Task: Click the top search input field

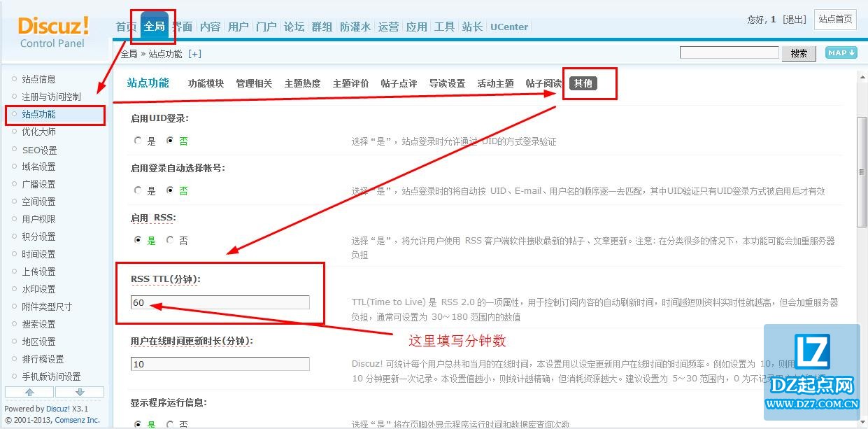Action: coord(729,53)
